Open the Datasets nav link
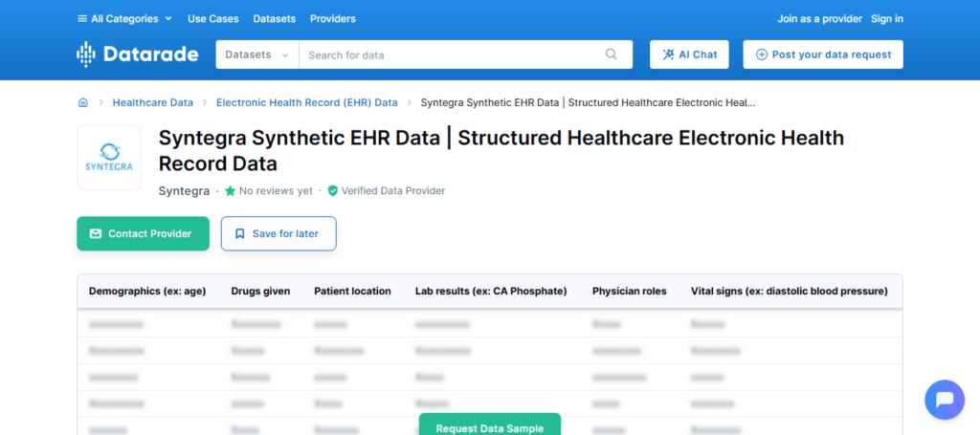This screenshot has height=435, width=980. 275,19
